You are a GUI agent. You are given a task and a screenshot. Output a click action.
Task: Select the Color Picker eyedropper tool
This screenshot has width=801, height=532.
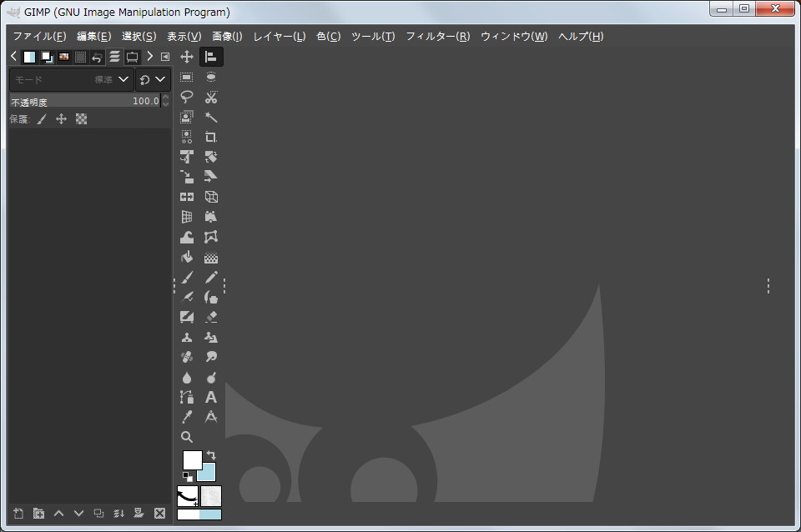click(x=187, y=417)
